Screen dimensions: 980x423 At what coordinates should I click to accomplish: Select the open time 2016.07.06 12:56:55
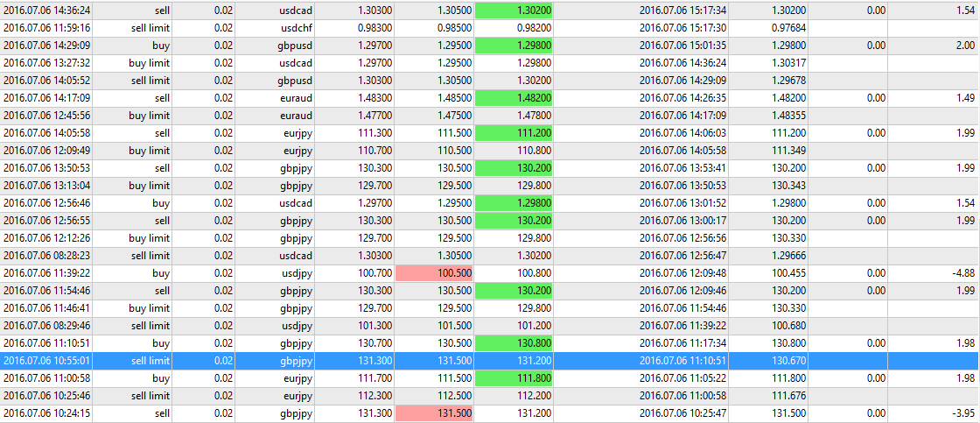47,221
